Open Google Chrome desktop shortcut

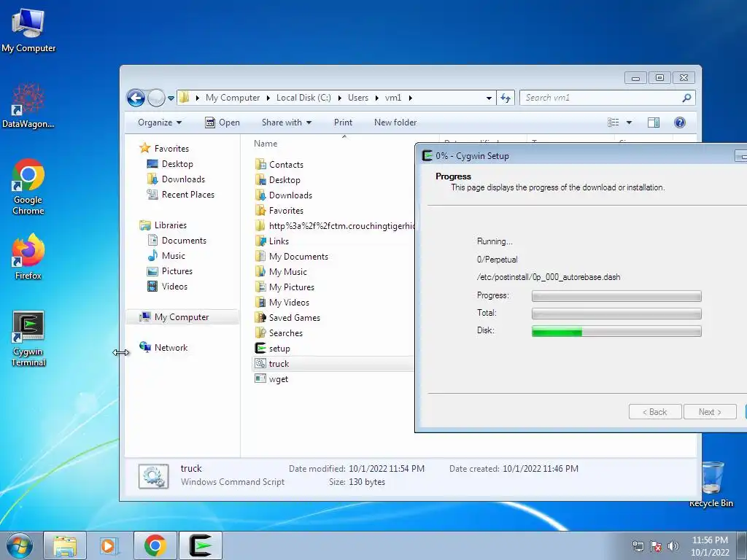click(x=28, y=187)
